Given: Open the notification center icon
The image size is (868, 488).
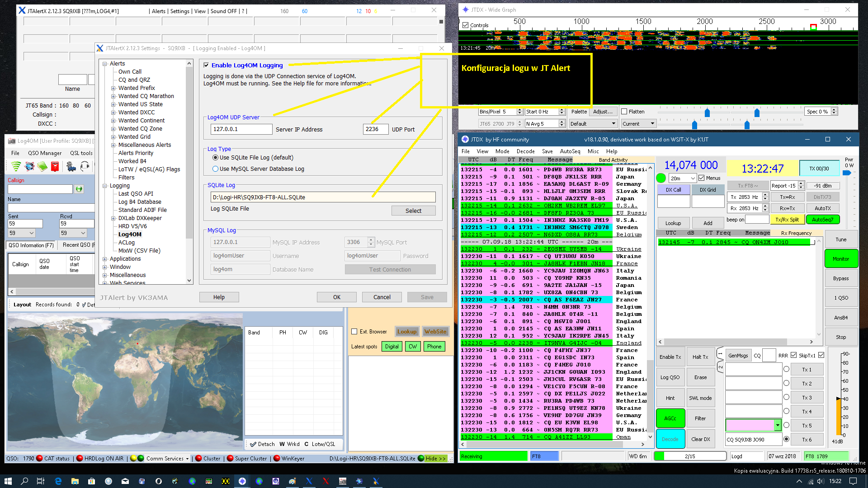Looking at the screenshot, I should 853,481.
